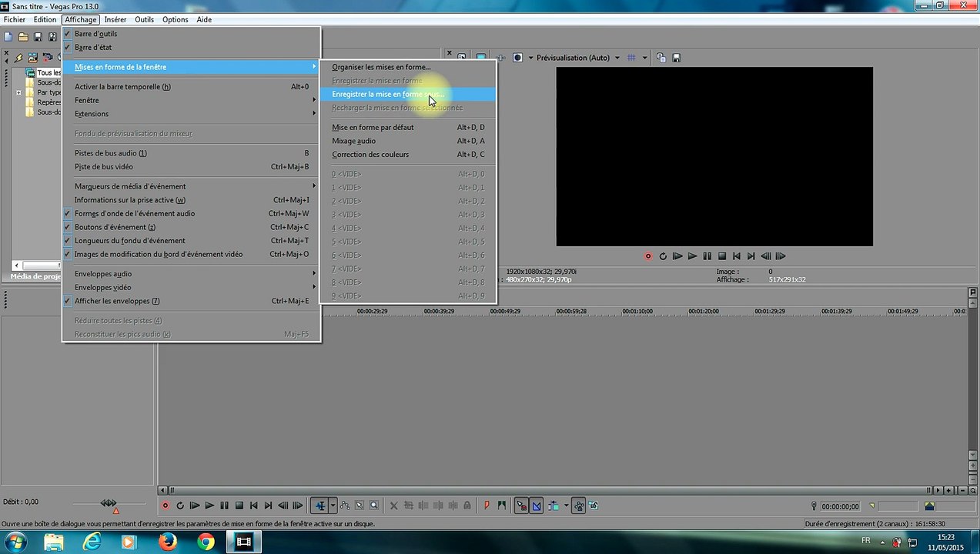Click the split-screen view icon in the preview toolbar

[518, 58]
